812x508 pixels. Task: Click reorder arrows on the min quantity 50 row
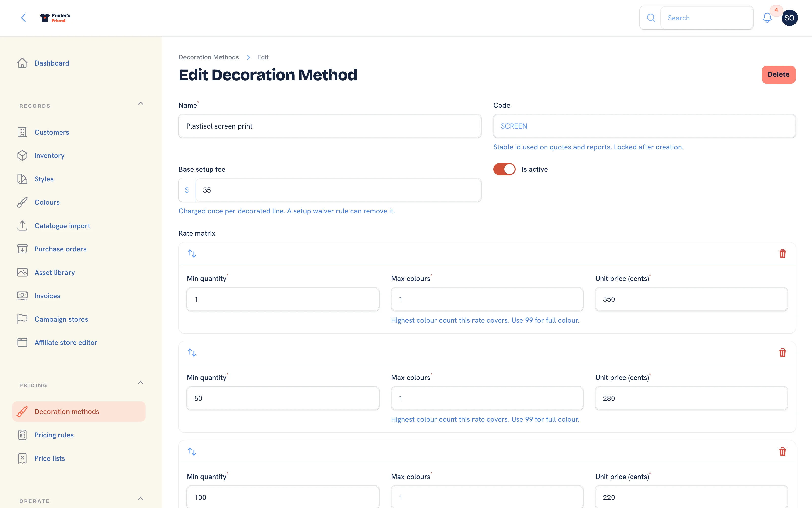[192, 353]
